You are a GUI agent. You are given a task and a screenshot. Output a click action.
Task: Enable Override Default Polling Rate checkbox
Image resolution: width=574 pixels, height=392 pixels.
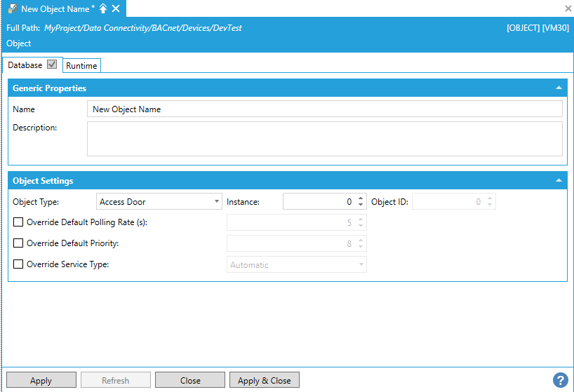[x=18, y=222]
